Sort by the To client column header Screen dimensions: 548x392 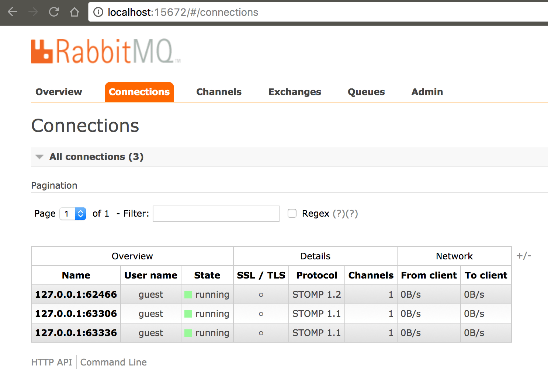coord(486,275)
